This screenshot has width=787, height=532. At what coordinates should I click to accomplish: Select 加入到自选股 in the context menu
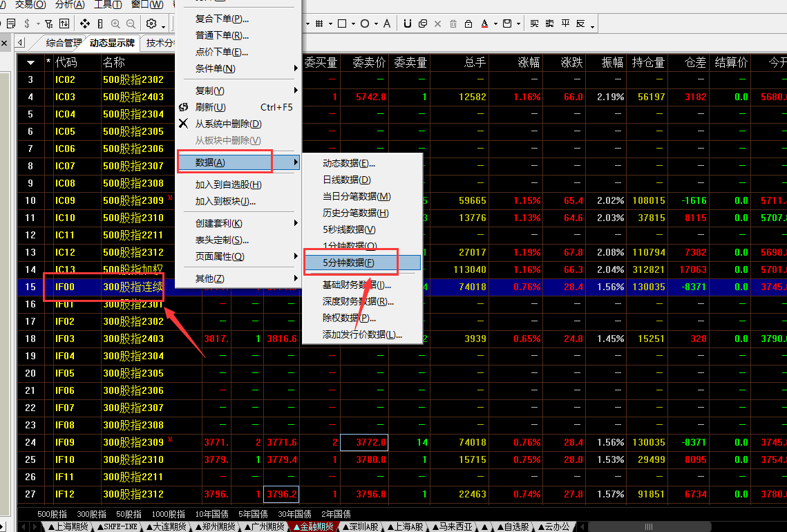tap(228, 184)
